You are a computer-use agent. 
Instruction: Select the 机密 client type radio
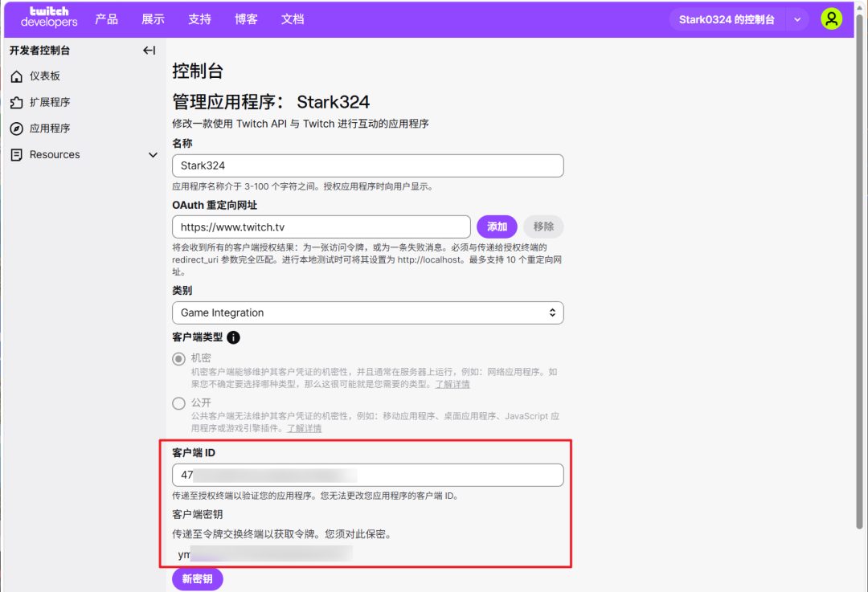(178, 359)
